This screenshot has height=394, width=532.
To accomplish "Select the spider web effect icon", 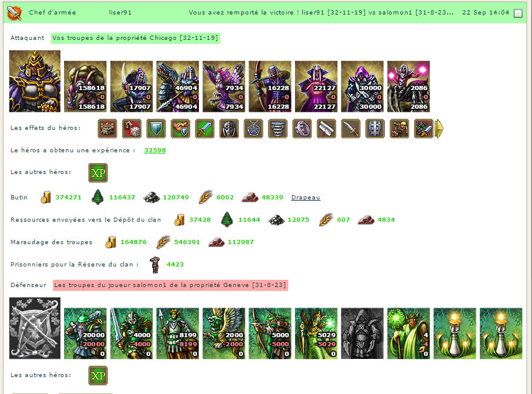I will coord(253,129).
